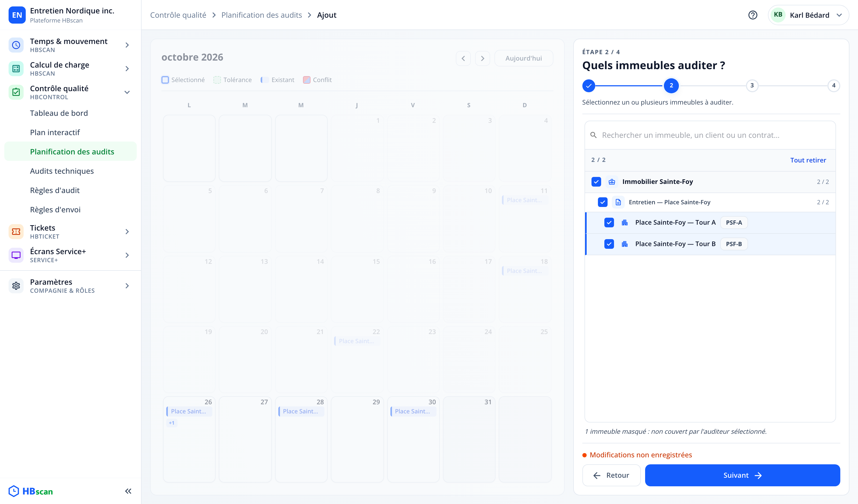Screen dimensions: 858x504
Task: Click the EN company badge icon
Action: [x=17, y=15]
